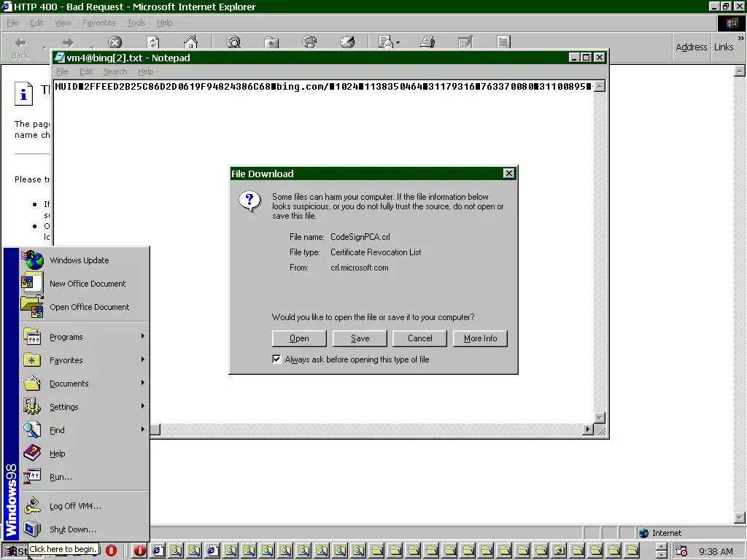Open Notepad's Search menu
This screenshot has width=747, height=560.
[115, 71]
